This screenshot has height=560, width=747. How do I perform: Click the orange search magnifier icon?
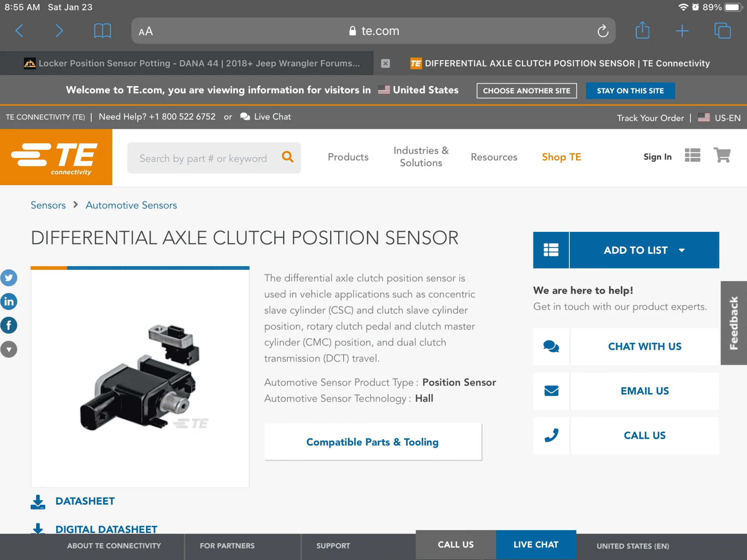click(x=288, y=157)
